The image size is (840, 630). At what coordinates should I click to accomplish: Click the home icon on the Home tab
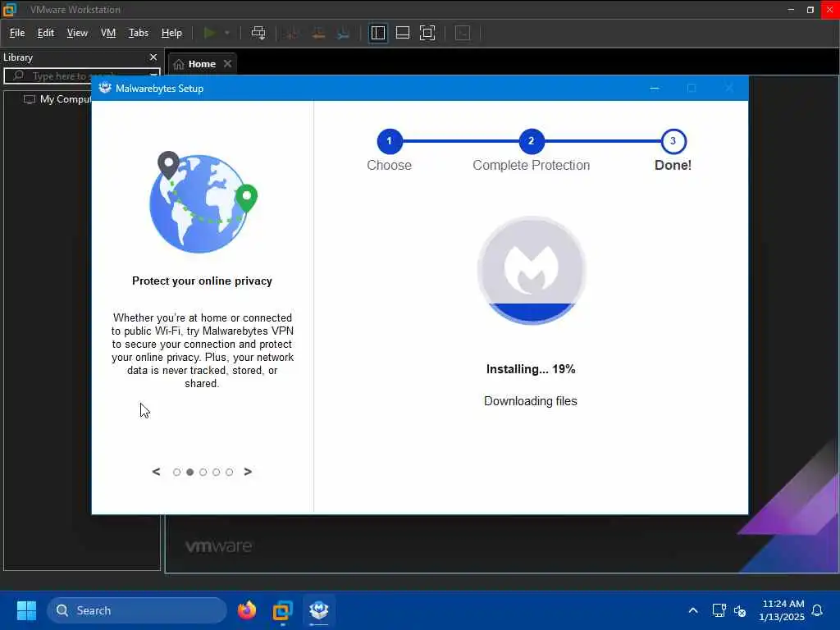coord(178,64)
